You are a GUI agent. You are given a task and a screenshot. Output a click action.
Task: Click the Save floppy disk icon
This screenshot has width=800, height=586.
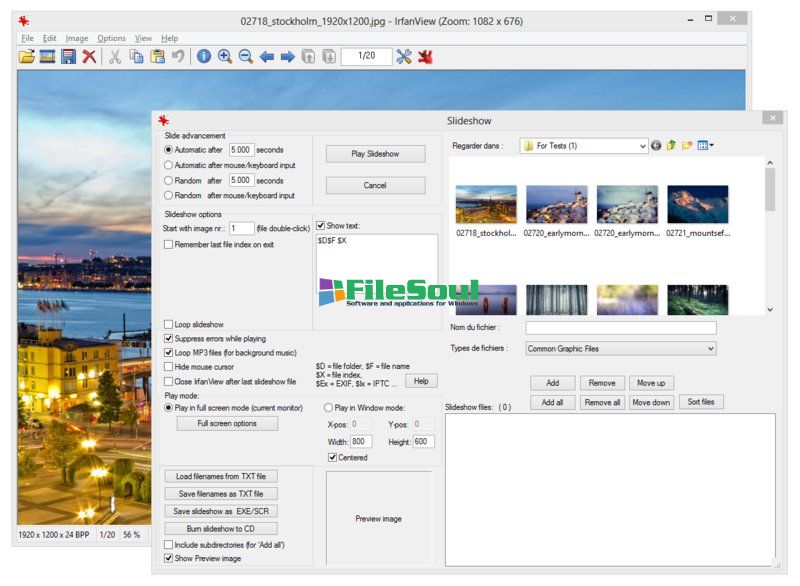[x=68, y=57]
